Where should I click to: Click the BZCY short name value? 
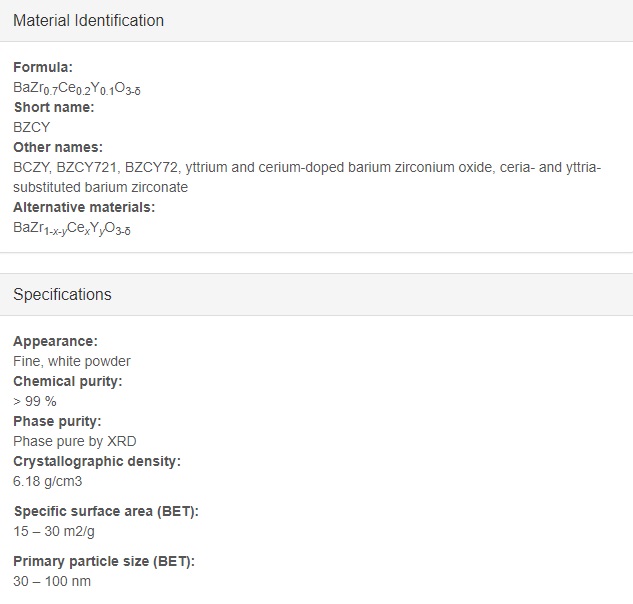click(31, 127)
